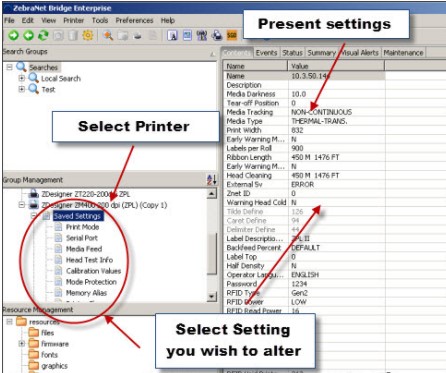
Task: Expand the Local Search node
Action: 22,78
